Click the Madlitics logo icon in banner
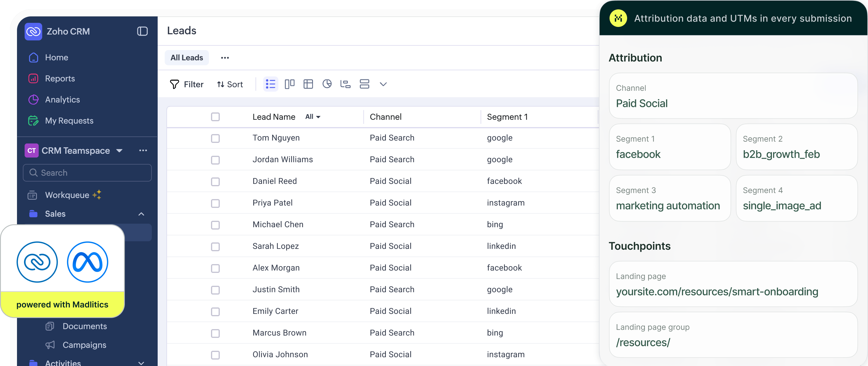 618,18
